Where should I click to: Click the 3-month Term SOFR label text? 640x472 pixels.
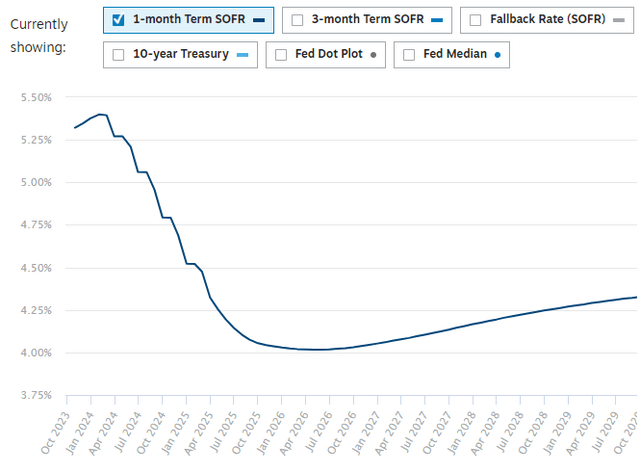coord(364,19)
